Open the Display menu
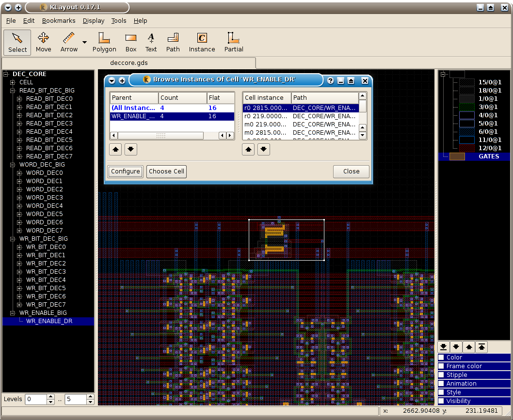Image resolution: width=513 pixels, height=420 pixels. (x=93, y=21)
